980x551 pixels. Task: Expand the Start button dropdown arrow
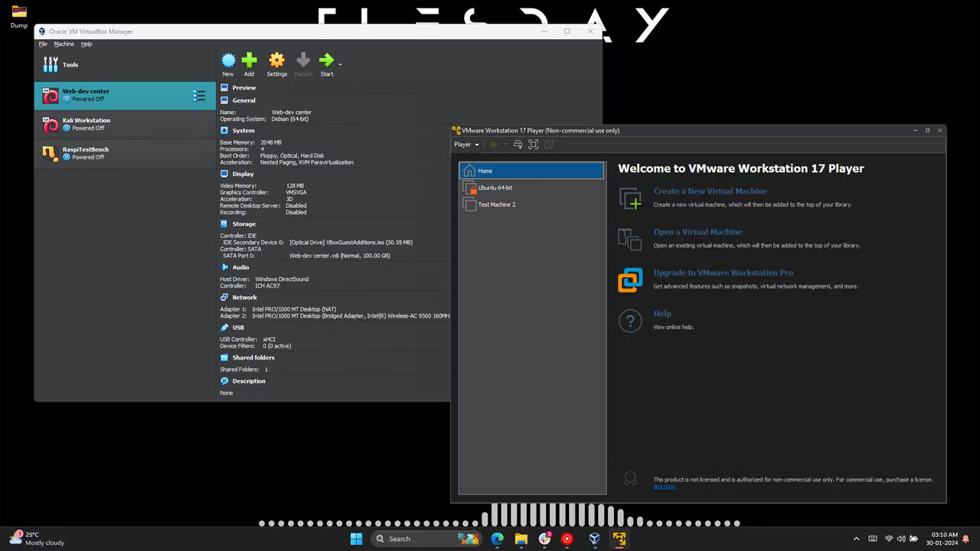tap(339, 64)
